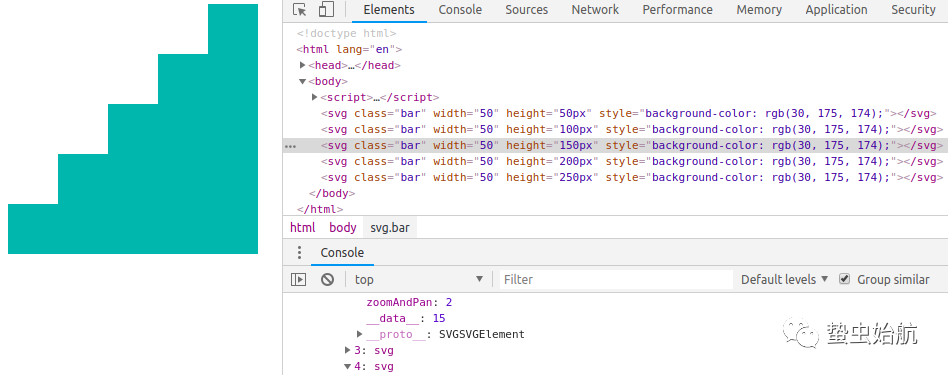948x375 pixels.
Task: Open the Network tab
Action: [x=595, y=10]
